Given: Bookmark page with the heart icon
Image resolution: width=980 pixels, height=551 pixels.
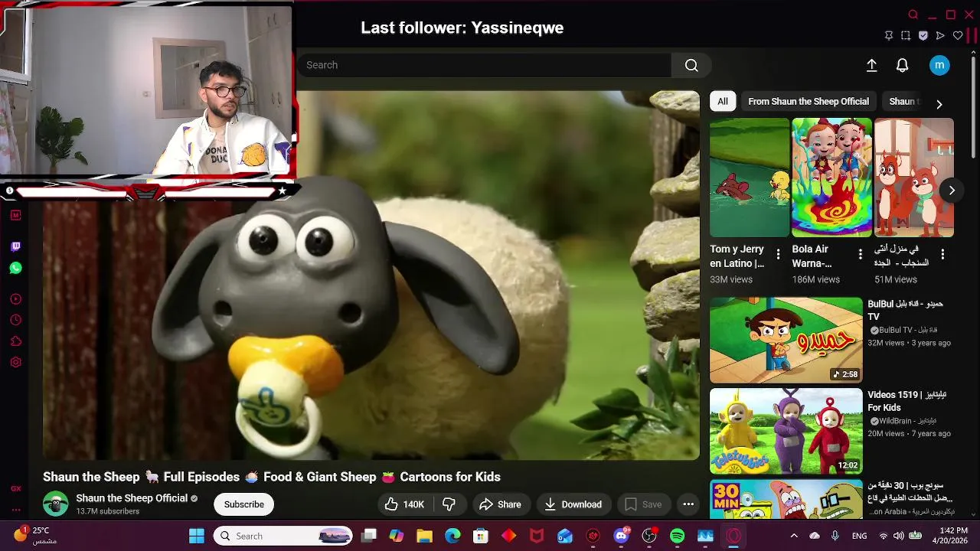Looking at the screenshot, I should (x=958, y=35).
